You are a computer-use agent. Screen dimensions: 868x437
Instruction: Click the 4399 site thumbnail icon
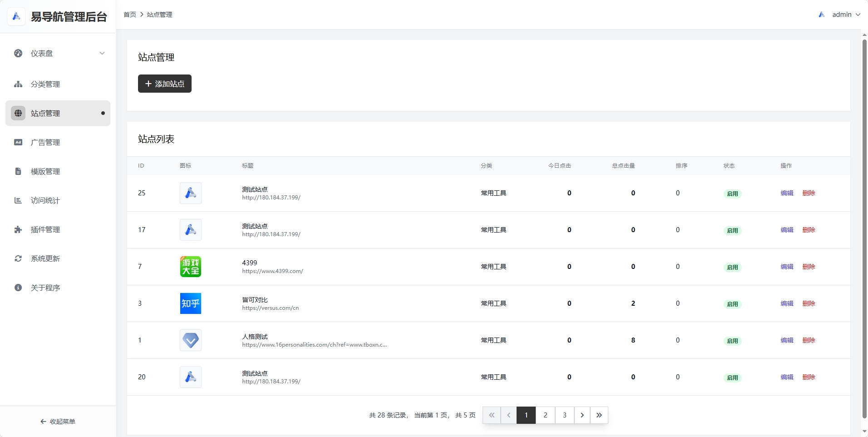191,267
